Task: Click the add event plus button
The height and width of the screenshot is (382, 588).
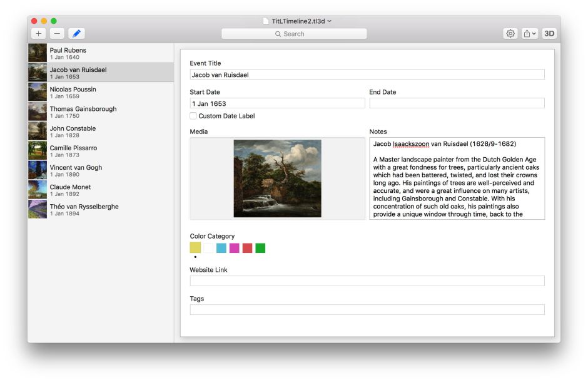Action: point(39,34)
